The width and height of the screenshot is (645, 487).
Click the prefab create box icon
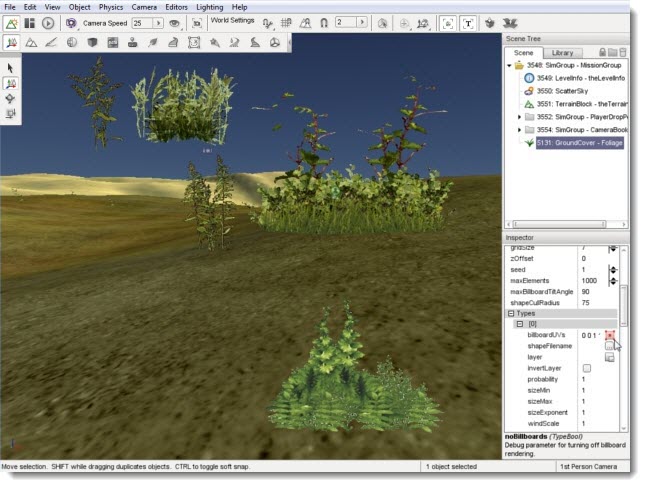coord(490,23)
